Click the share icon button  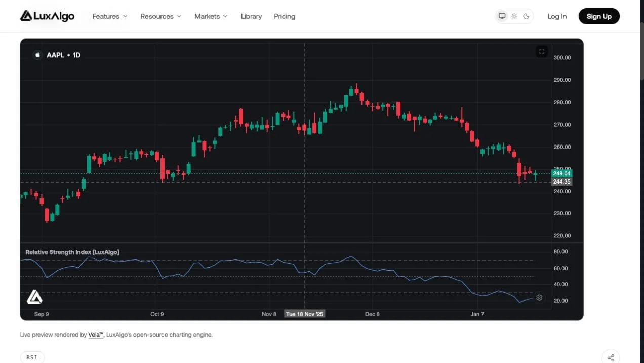[x=611, y=357]
